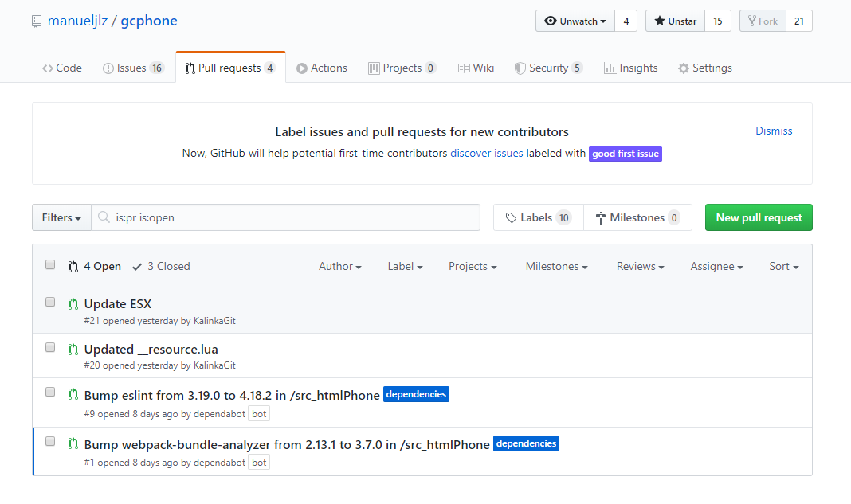Viewport: 851px width, 504px height.
Task: Open the Milestones filter dropdown in list header
Action: [x=556, y=267]
